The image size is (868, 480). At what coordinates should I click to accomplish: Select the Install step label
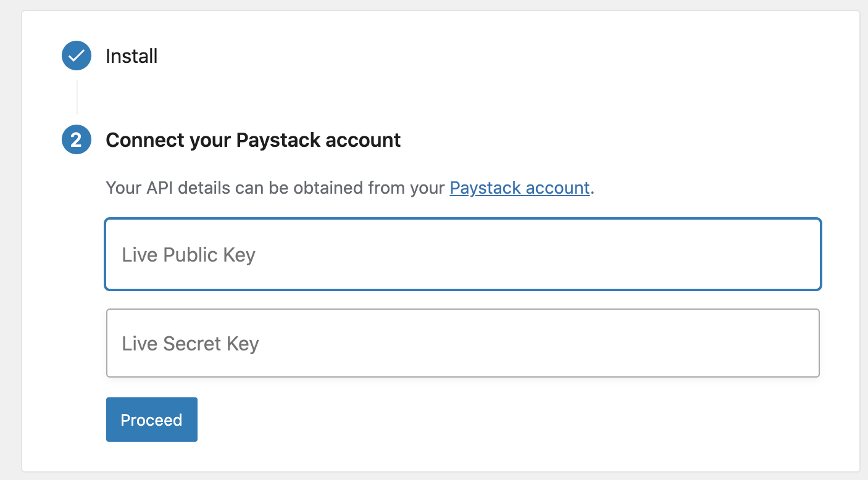(131, 56)
